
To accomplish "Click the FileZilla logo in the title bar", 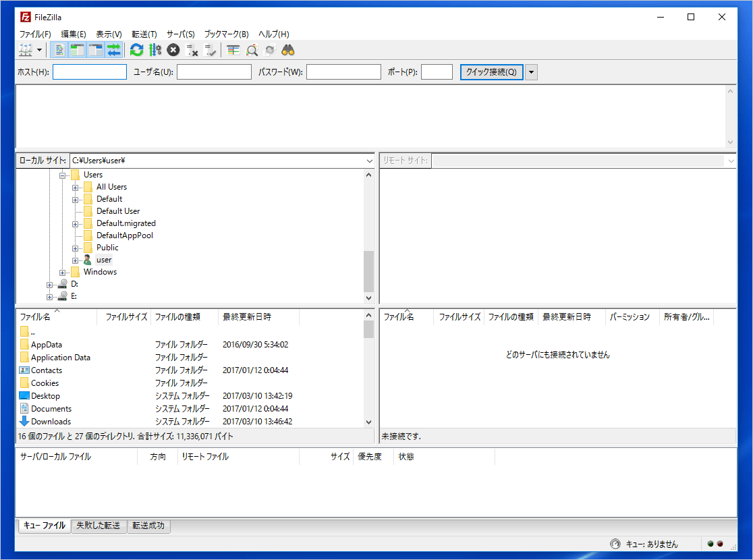I will [x=26, y=18].
